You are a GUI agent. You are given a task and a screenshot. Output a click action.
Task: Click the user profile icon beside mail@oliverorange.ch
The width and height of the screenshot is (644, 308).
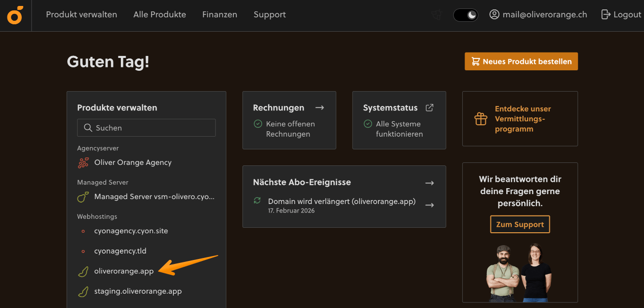494,14
